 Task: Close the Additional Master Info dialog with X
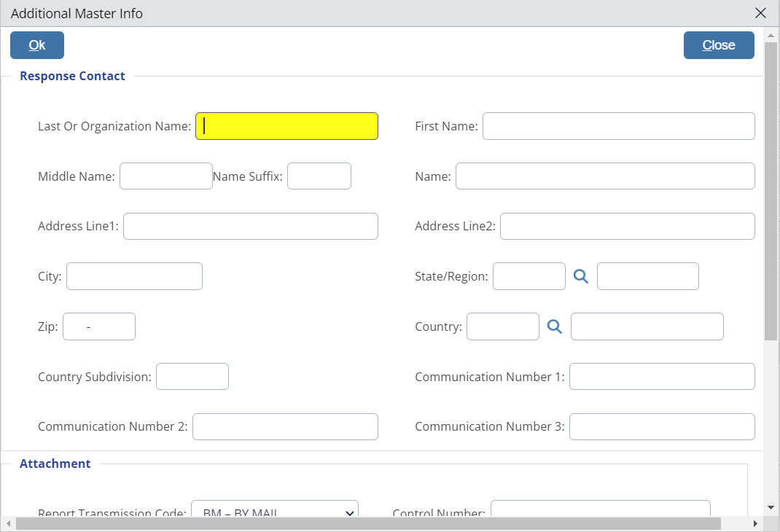760,13
